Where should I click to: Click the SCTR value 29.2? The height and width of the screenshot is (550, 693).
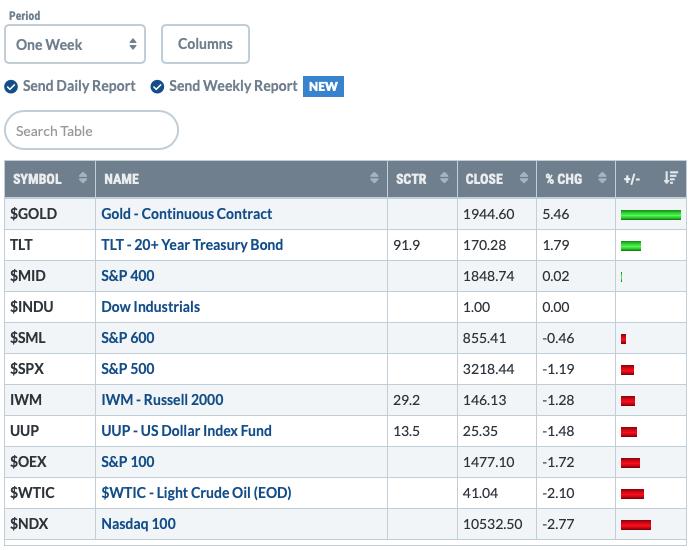pos(406,400)
